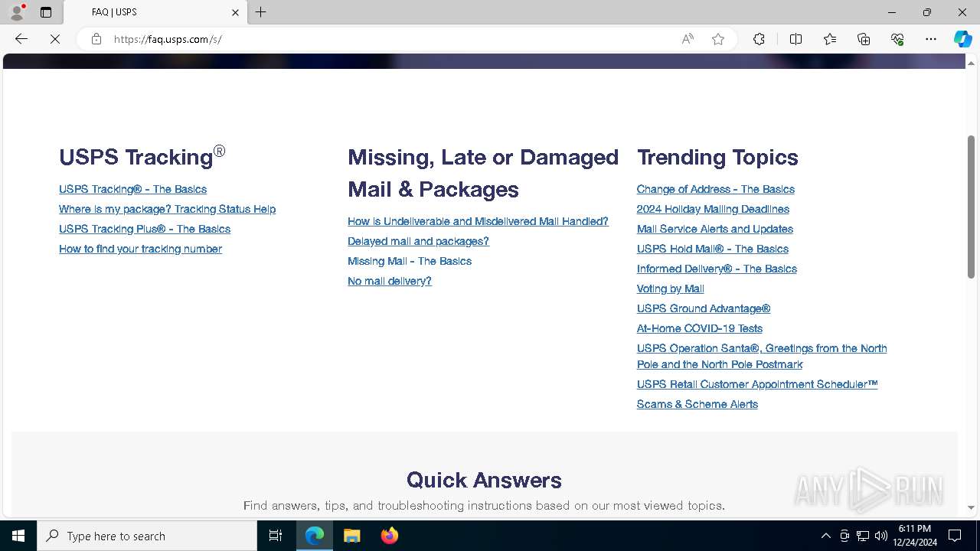
Task: Open the Read Aloud icon
Action: pyautogui.click(x=688, y=39)
